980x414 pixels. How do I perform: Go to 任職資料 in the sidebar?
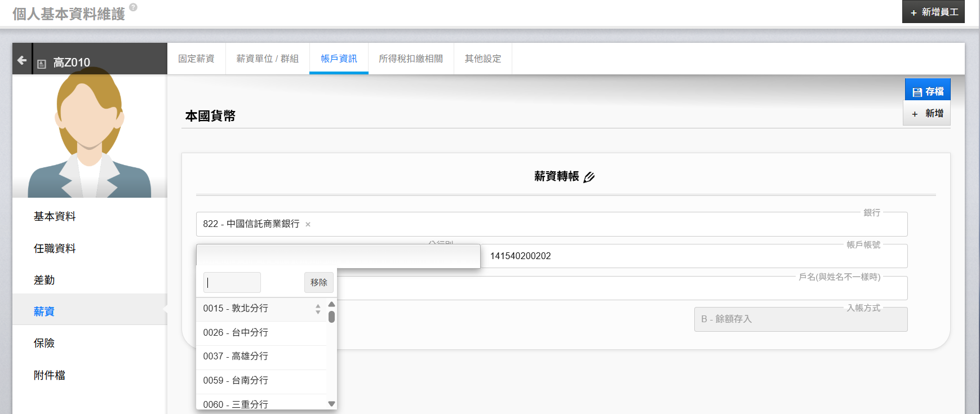55,248
